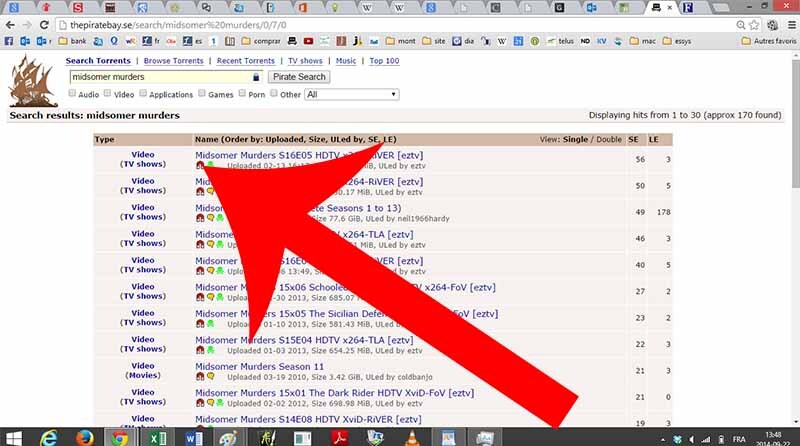This screenshot has height=446, width=800.
Task: Open the YouTube bookmark icon
Action: click(x=309, y=41)
